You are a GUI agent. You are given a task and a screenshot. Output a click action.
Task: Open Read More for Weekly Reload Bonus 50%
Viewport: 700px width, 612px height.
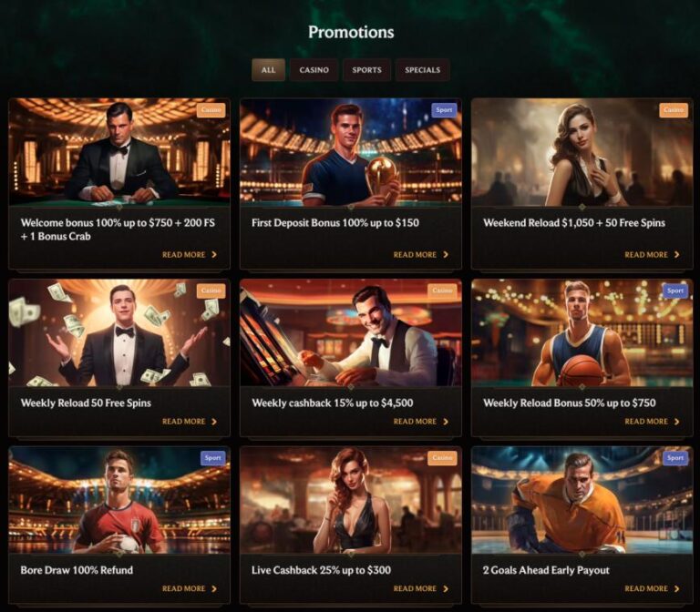coord(653,422)
